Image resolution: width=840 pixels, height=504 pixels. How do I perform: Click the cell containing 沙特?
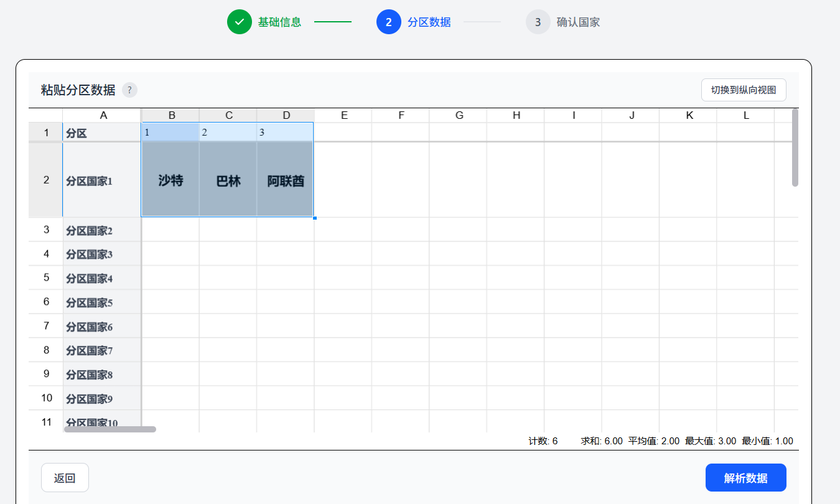coord(170,180)
